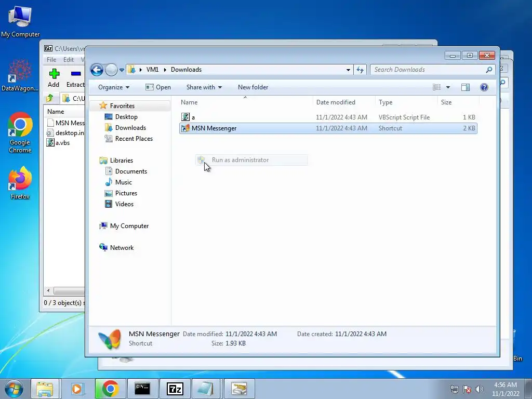Switch to Notepad taskbar button
This screenshot has height=399, width=532.
click(206, 389)
